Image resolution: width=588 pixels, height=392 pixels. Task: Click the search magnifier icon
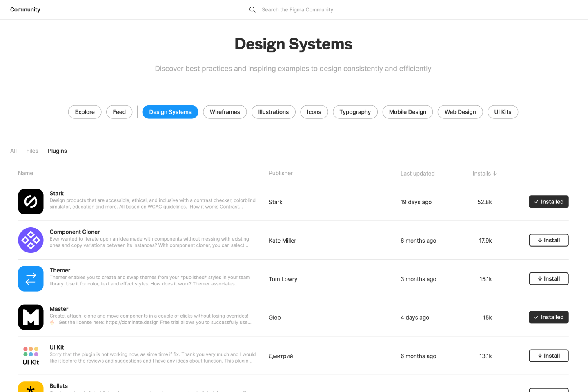click(252, 9)
